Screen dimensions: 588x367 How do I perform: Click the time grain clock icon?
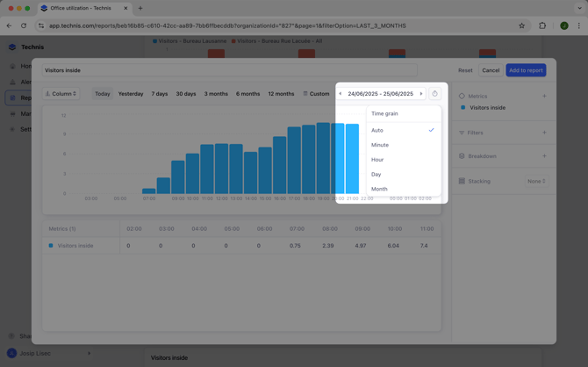click(x=434, y=94)
